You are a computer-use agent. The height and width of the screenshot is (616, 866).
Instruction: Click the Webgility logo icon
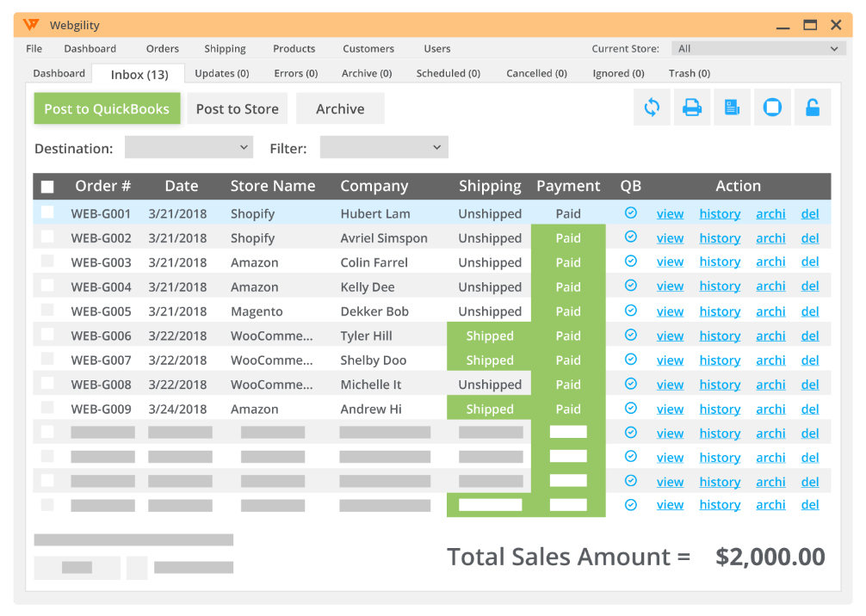click(32, 24)
